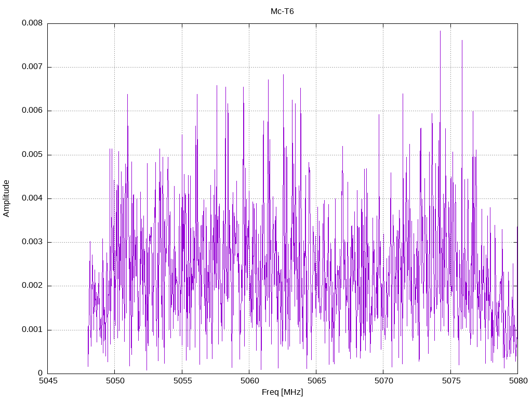Click the 0.004 y-axis tick label
Image resolution: width=532 pixels, height=399 pixels.
coord(32,198)
